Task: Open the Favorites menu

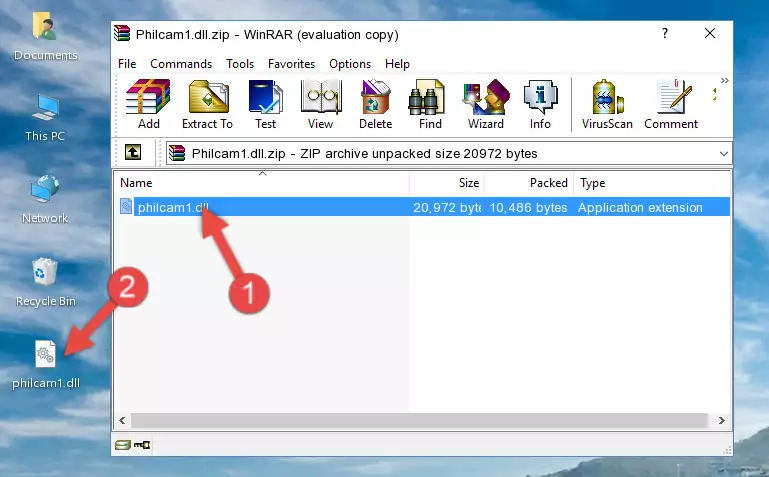Action: 291,64
